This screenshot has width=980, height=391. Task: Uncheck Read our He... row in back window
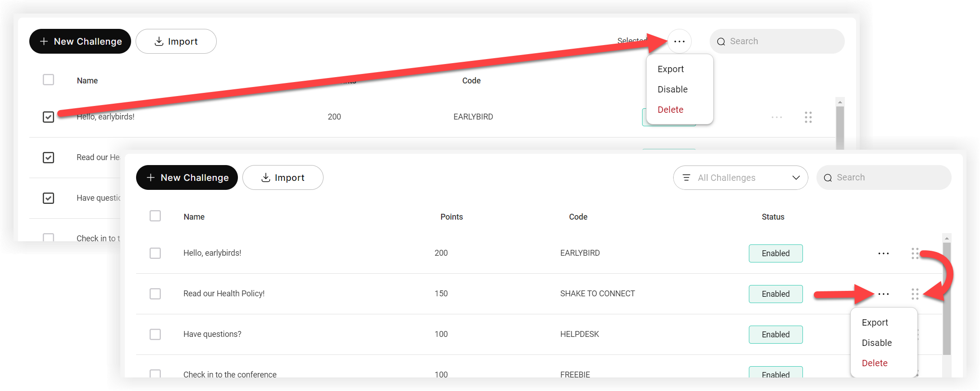coord(48,157)
